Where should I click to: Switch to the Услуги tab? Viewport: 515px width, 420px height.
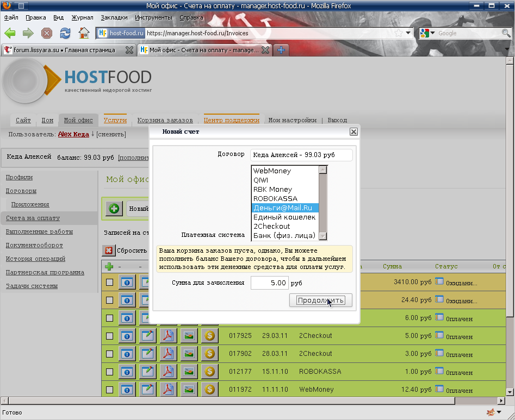click(x=115, y=120)
